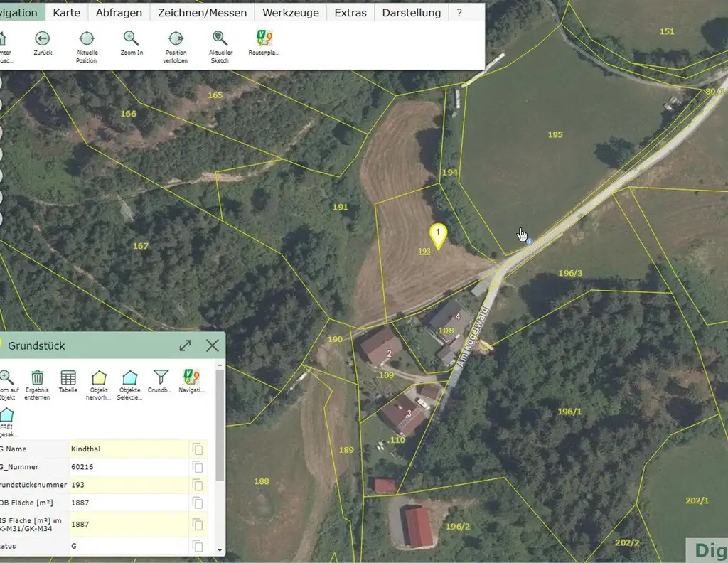Viewport: 728px width, 563px height.
Task: Activate the Zoom In magnifier tool
Action: point(131,38)
